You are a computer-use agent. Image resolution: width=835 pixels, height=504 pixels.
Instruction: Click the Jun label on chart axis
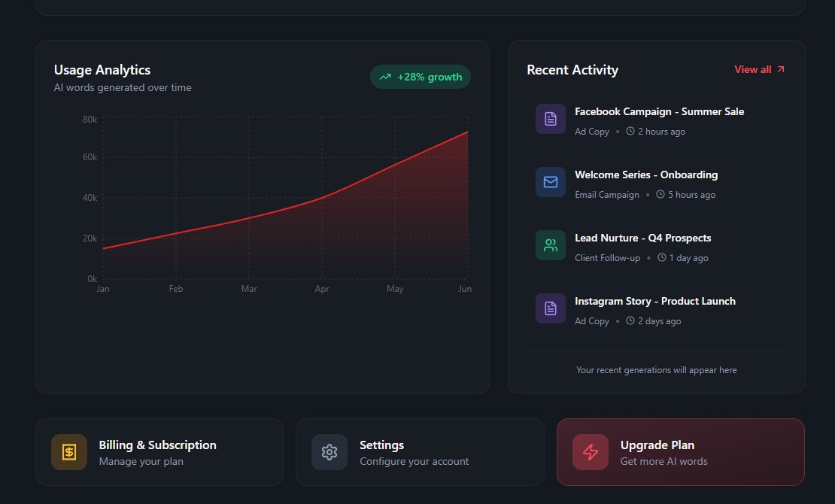pos(465,289)
